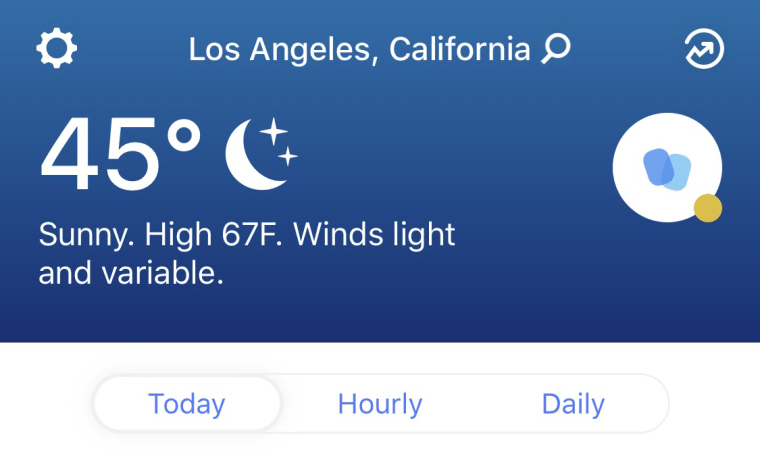Tap the magnifier search icon beside location
This screenshot has width=760, height=452.
(556, 48)
